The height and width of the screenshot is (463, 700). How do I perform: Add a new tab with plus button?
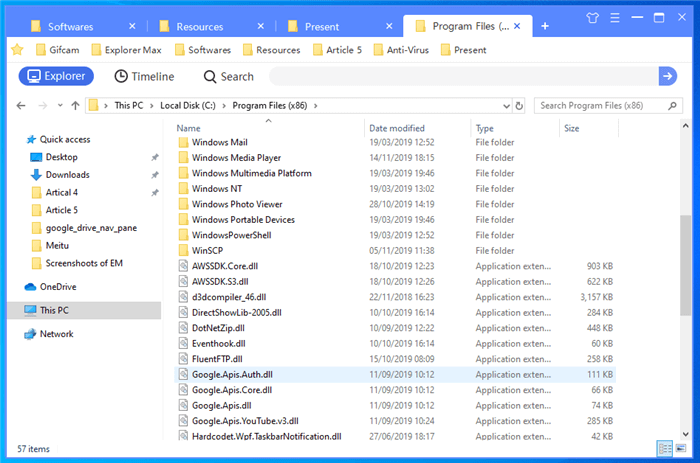pos(545,26)
